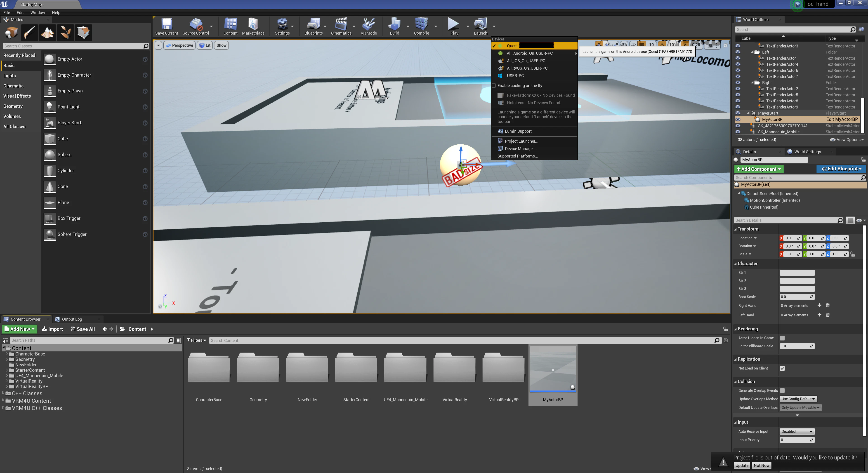Click Update in project file notification
Image resolution: width=868 pixels, height=473 pixels.
[x=742, y=465]
